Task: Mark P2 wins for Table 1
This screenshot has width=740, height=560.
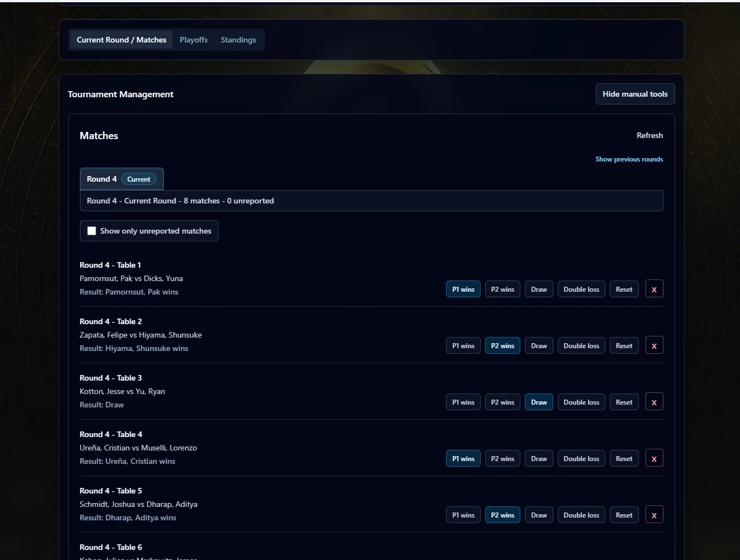Action: pyautogui.click(x=502, y=289)
